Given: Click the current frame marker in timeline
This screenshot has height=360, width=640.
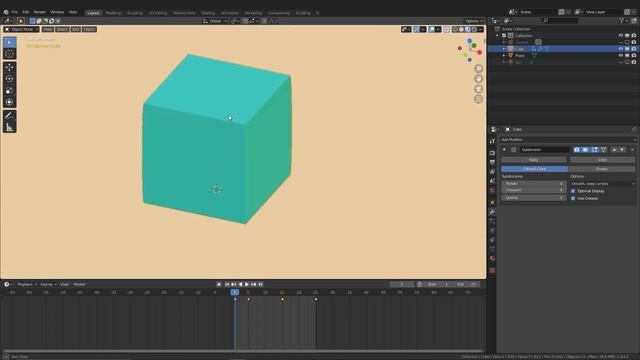Looking at the screenshot, I should coord(235,292).
